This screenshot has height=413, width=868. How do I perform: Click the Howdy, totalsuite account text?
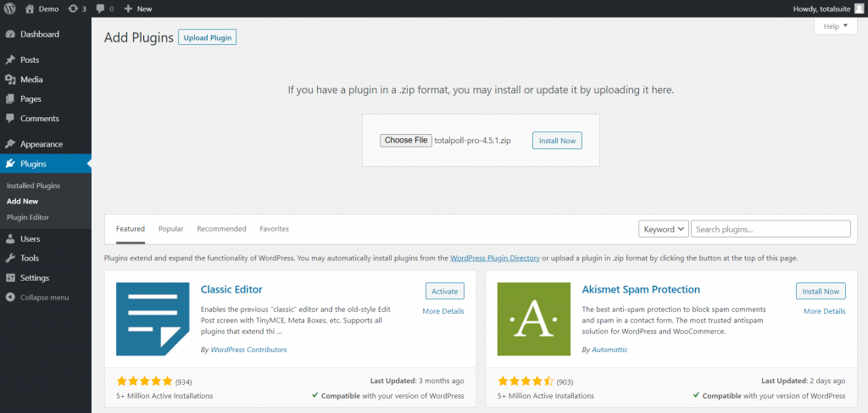822,8
